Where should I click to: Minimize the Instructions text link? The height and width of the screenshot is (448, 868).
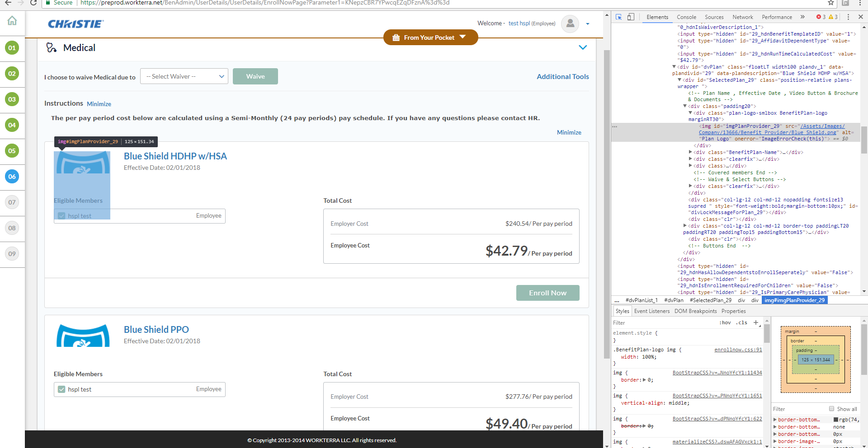[x=99, y=104]
